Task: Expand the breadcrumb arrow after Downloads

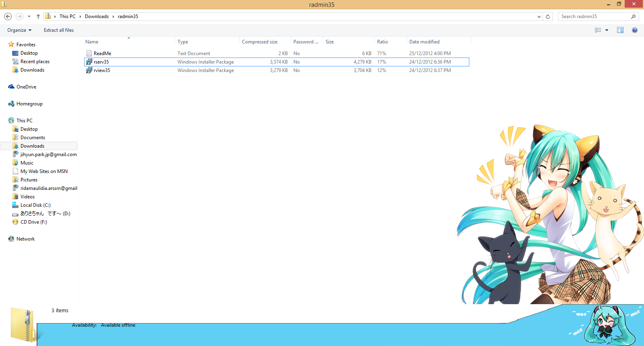Action: (114, 16)
